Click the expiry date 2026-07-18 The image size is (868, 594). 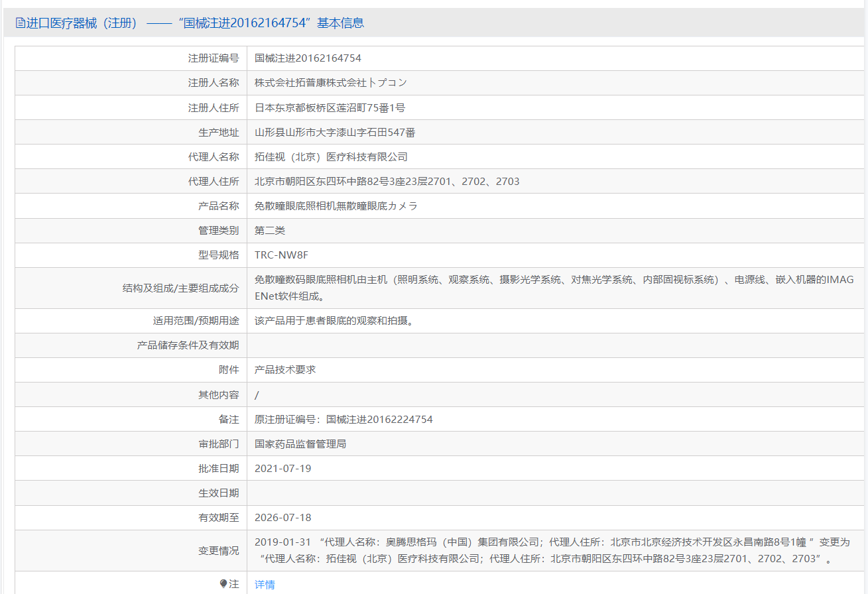click(x=282, y=518)
